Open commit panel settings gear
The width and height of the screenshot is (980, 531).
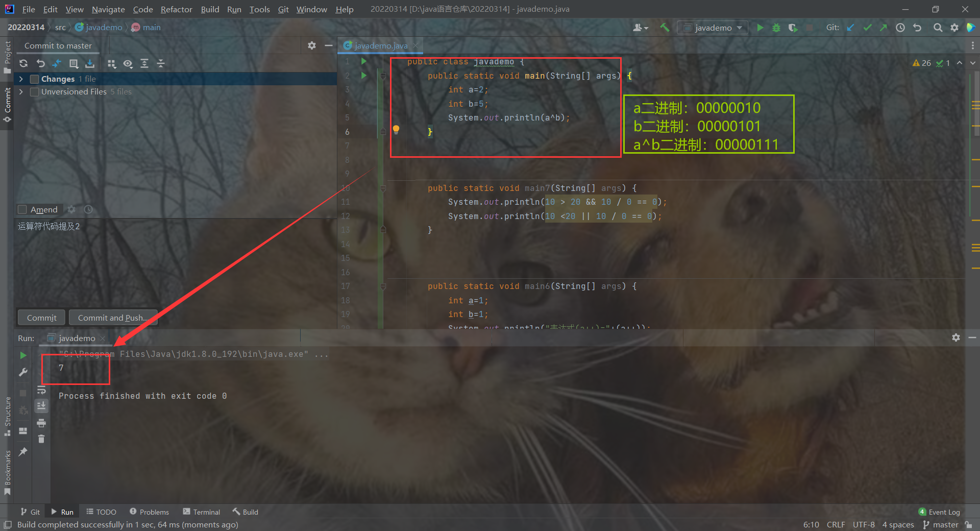(x=312, y=45)
